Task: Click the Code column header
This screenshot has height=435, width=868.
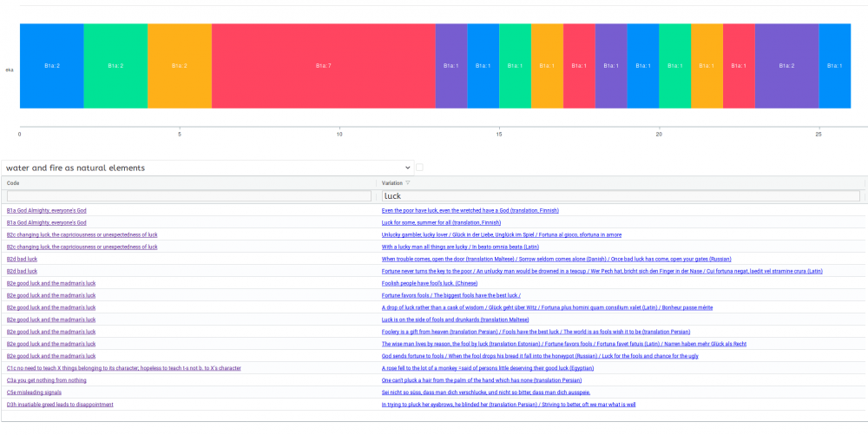Action: [13, 183]
